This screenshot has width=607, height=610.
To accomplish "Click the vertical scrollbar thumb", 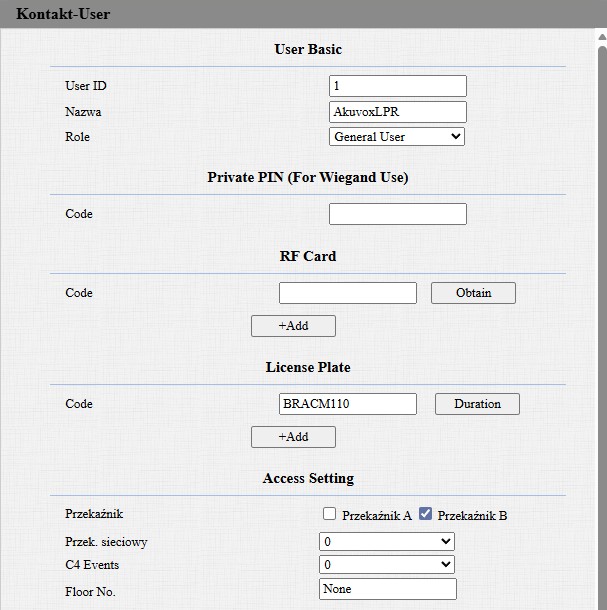I will pos(600,300).
